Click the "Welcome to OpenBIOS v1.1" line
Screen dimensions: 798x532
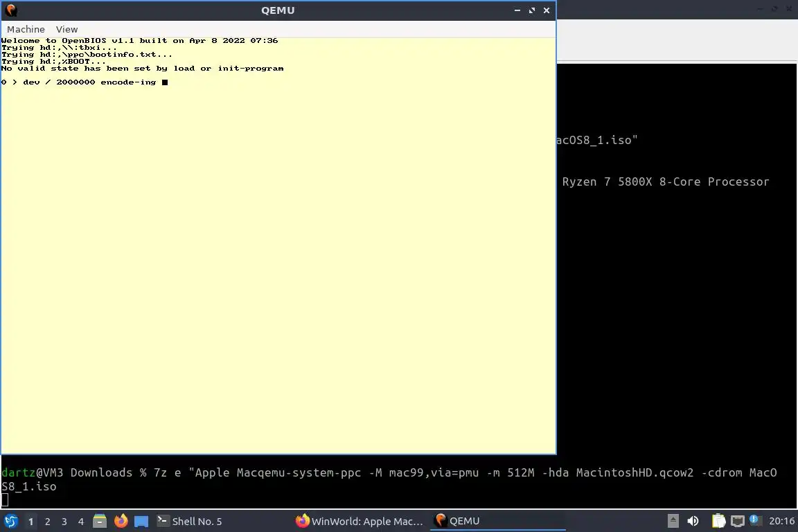tap(139, 41)
